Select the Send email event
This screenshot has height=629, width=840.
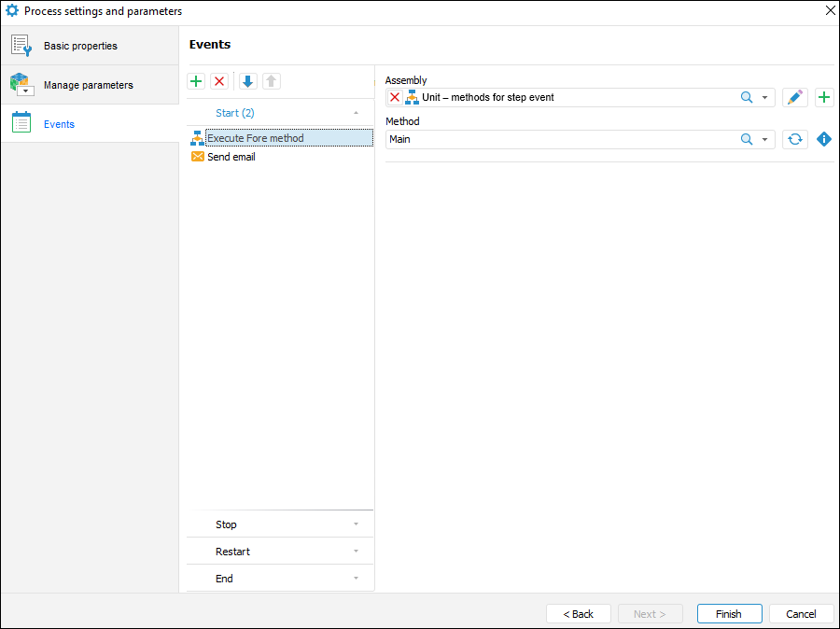pyautogui.click(x=231, y=157)
